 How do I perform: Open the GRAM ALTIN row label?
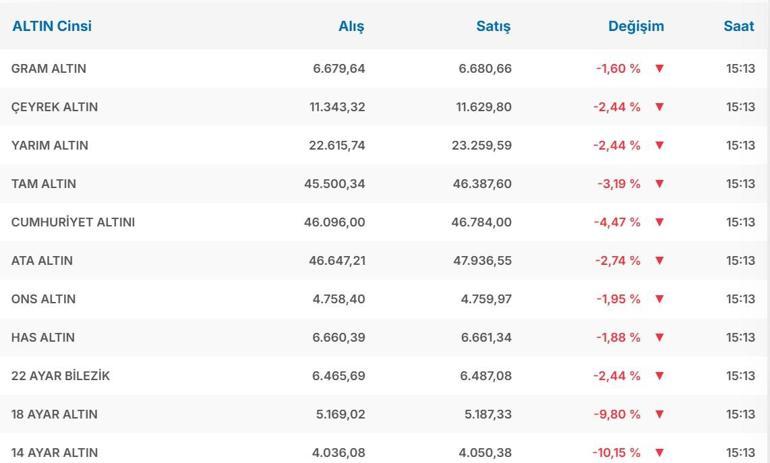point(49,69)
